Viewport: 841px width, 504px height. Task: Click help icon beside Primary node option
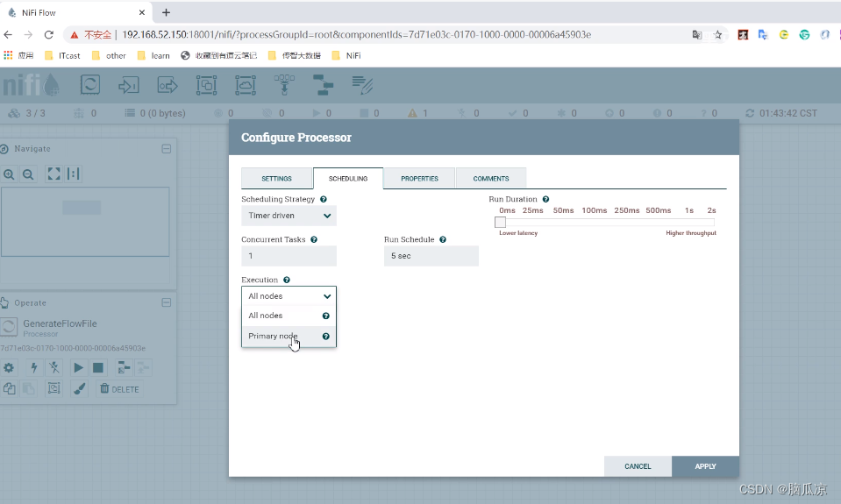tap(325, 337)
